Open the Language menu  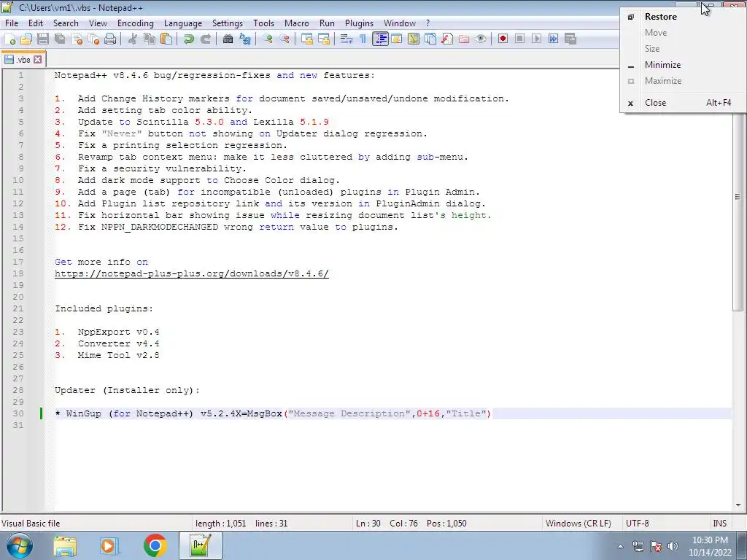tap(183, 23)
